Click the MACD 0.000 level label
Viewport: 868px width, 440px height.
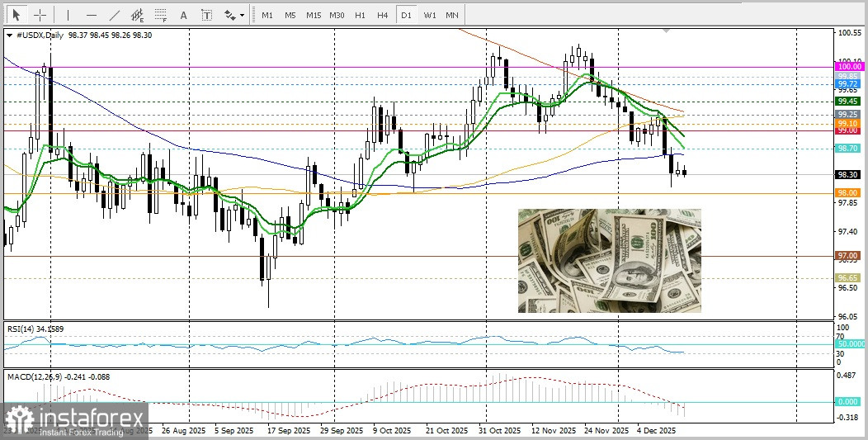point(847,402)
